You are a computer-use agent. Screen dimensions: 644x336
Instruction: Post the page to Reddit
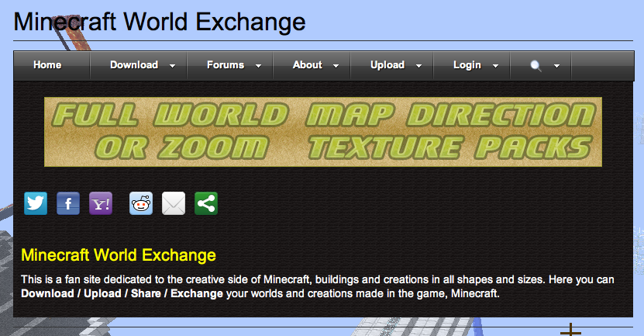[x=141, y=203]
